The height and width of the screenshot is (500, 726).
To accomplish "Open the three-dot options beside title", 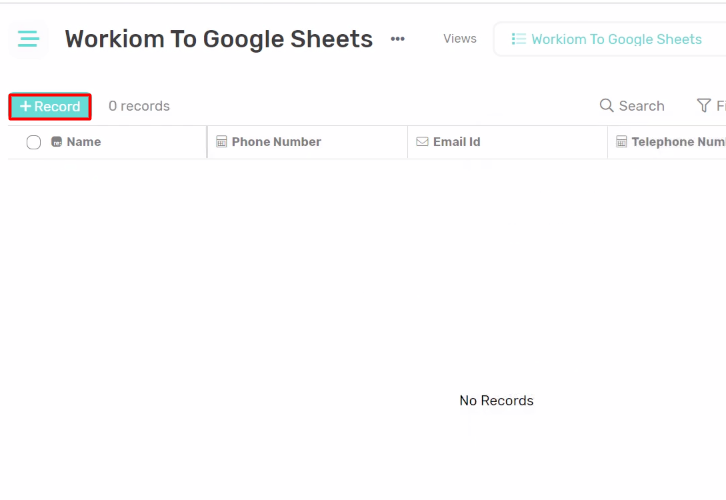I will click(398, 39).
